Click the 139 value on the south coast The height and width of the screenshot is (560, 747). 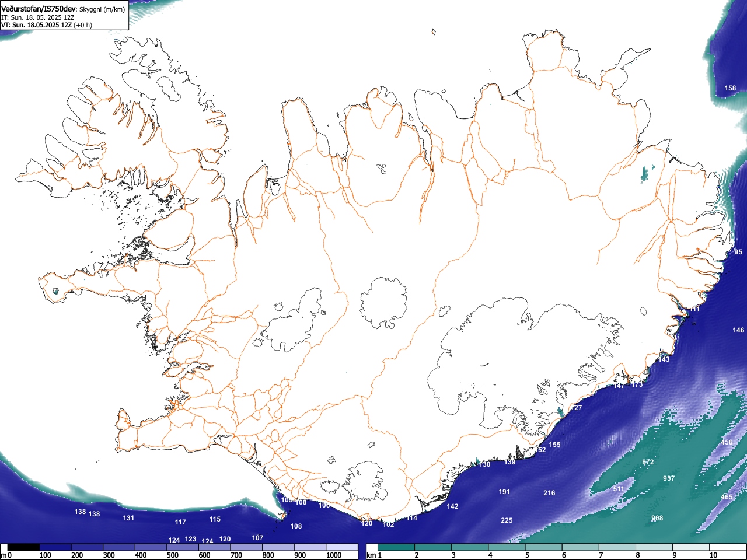509,462
